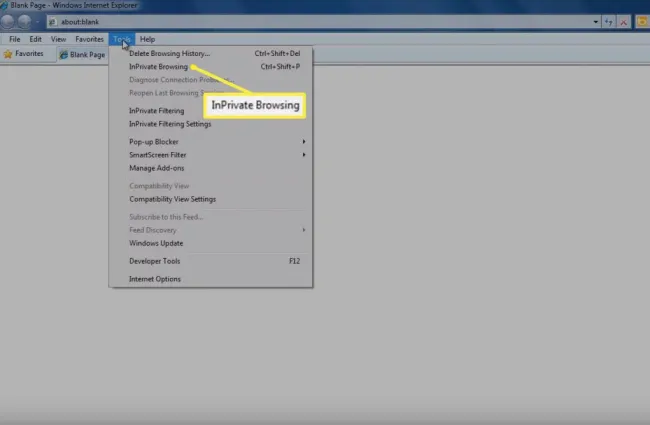
Task: Open the View menu
Action: [x=58, y=39]
